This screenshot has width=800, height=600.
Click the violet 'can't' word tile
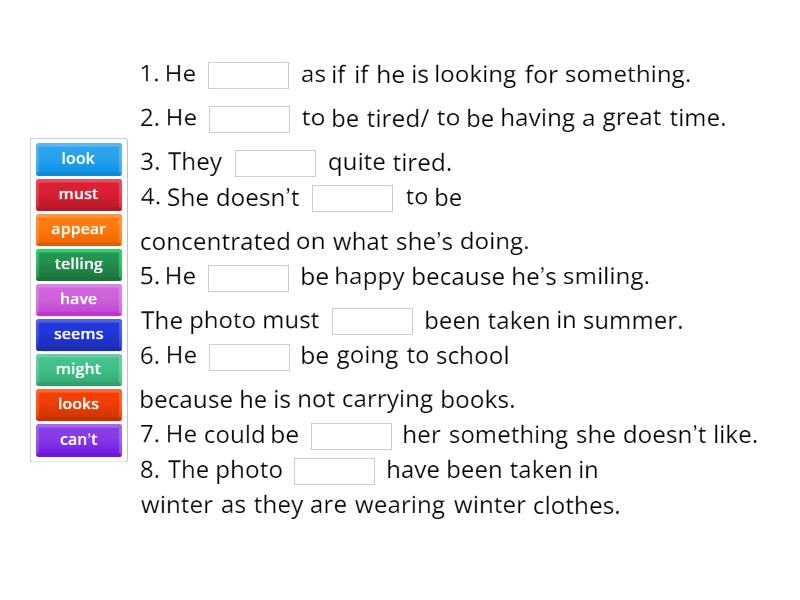pos(78,439)
